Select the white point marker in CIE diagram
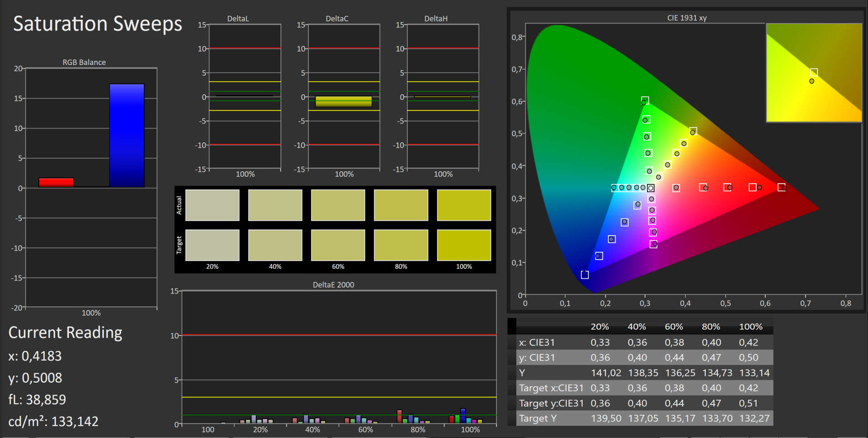This screenshot has width=868, height=438. pyautogui.click(x=651, y=188)
